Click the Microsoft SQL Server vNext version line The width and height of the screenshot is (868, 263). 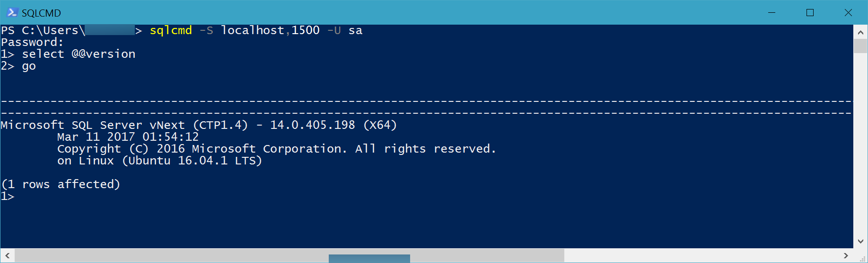point(199,125)
